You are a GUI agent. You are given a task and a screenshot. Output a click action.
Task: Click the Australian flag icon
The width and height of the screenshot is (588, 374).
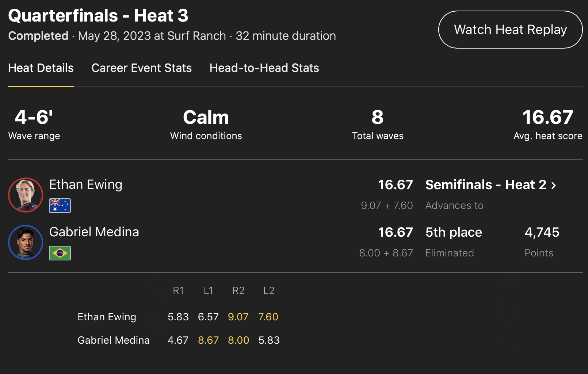(x=60, y=206)
